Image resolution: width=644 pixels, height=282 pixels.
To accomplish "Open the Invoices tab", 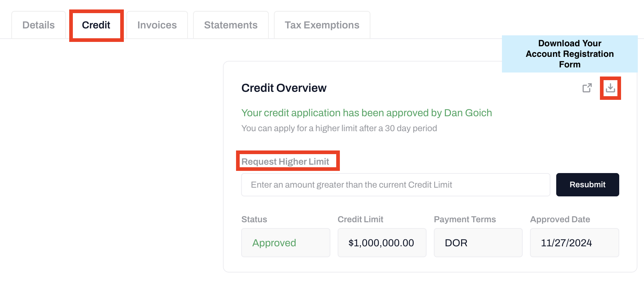I will click(x=157, y=25).
